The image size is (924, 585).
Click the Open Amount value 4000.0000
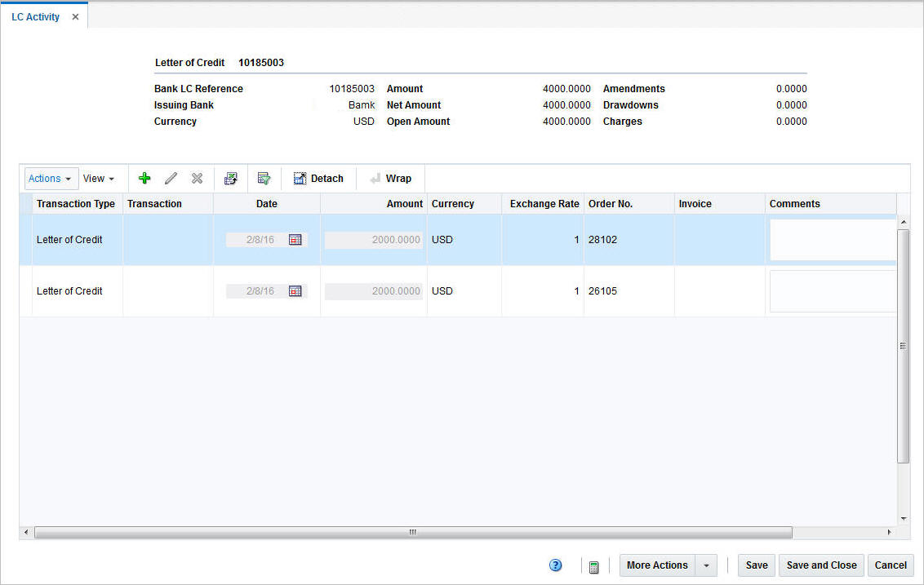[x=566, y=121]
